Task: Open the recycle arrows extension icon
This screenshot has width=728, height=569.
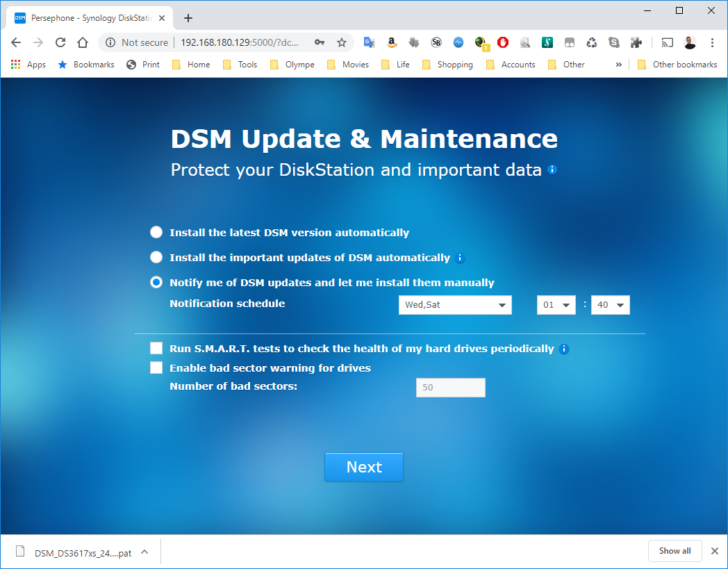Action: click(592, 43)
